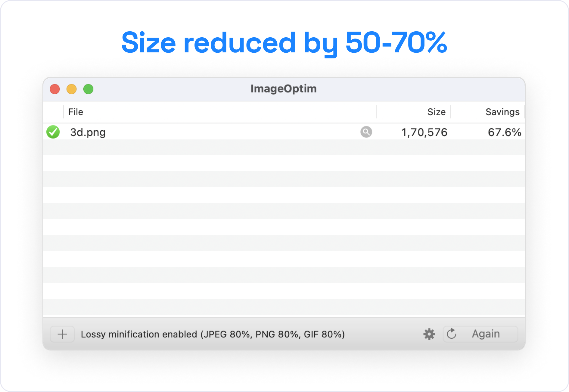Screen dimensions: 569x392
Task: Click the plus icon to add images
Action: [62, 334]
